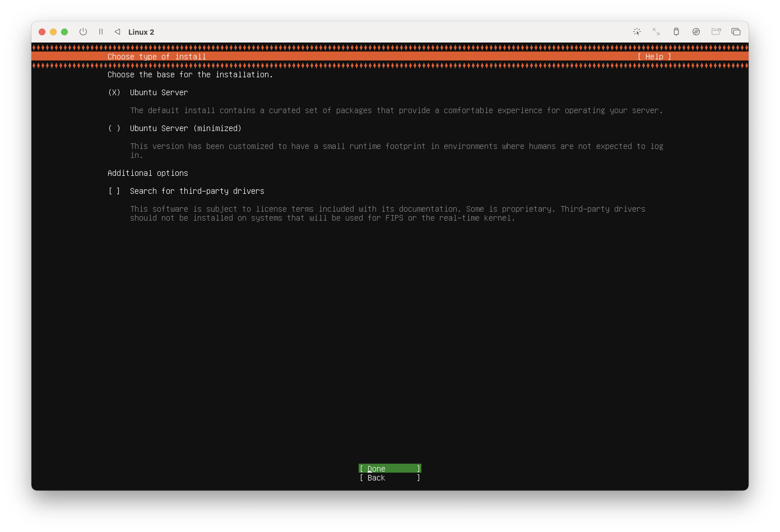Enable Search for third-party drivers checkbox
Image resolution: width=780 pixels, height=532 pixels.
pyautogui.click(x=114, y=191)
